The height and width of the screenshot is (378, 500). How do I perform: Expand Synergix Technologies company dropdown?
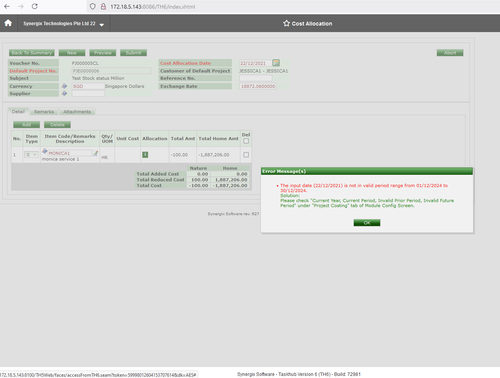point(102,24)
